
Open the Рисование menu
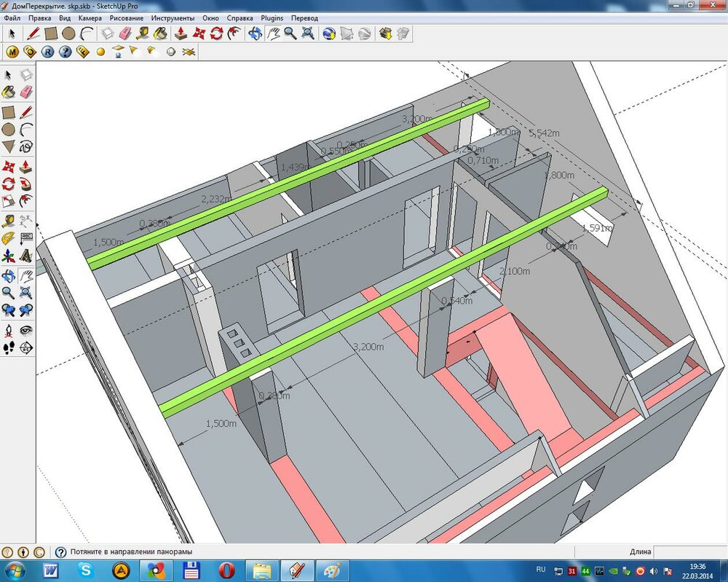click(x=127, y=17)
